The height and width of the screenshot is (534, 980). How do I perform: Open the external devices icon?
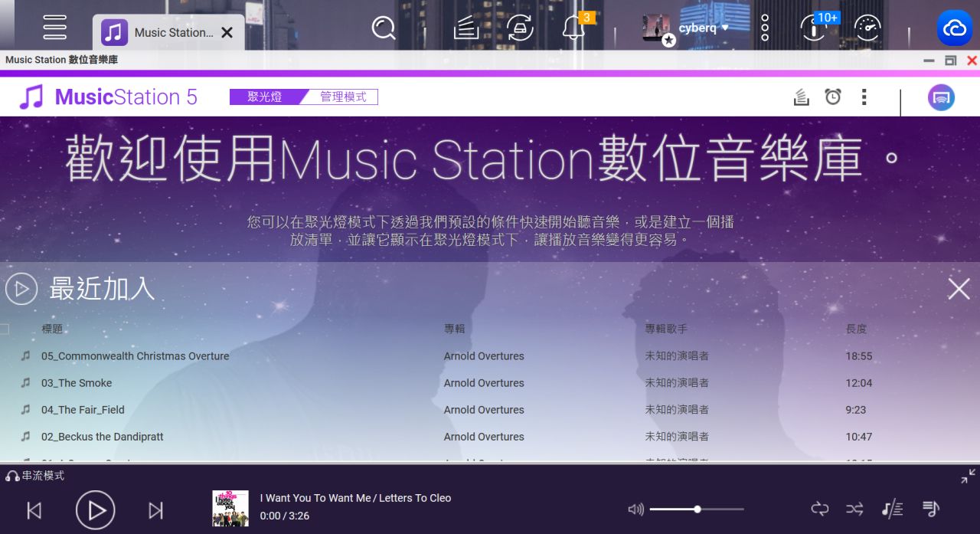click(521, 28)
